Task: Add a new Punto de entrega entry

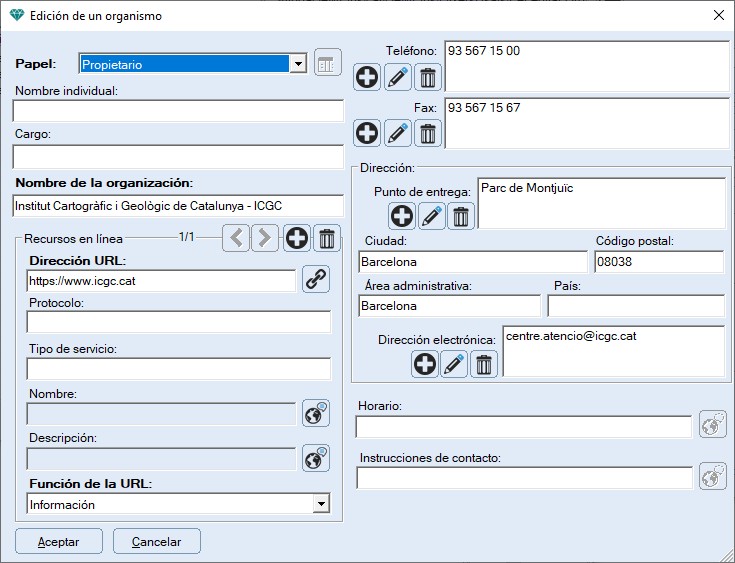Action: (x=402, y=216)
